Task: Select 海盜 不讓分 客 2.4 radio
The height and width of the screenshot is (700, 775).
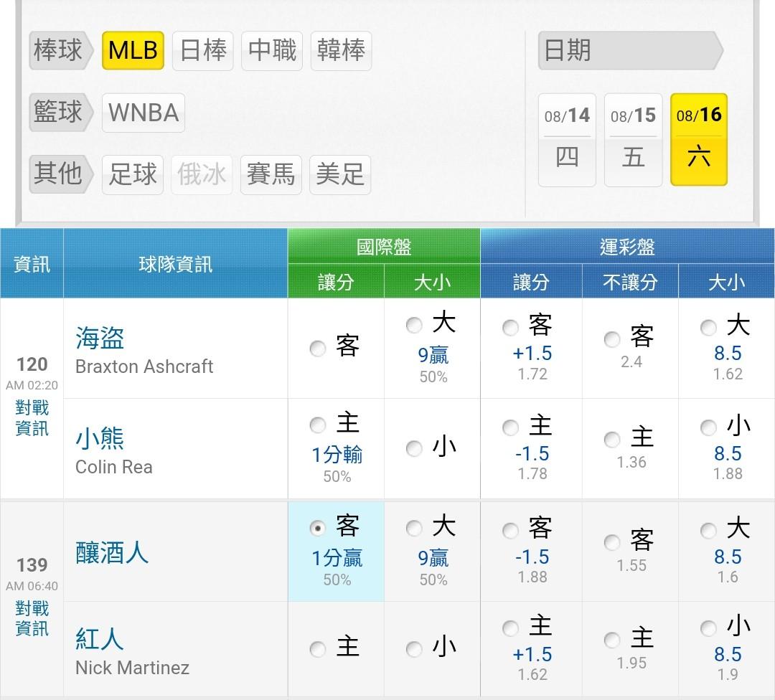Action: click(x=612, y=339)
